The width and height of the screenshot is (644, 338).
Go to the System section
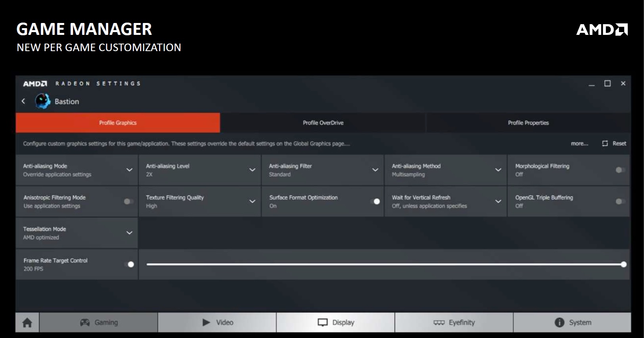point(572,323)
